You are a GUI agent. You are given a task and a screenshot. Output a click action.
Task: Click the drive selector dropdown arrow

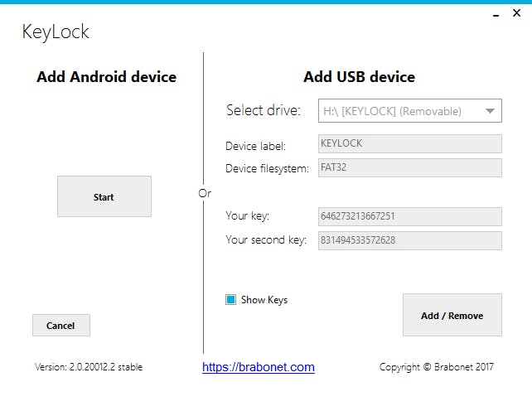click(491, 110)
